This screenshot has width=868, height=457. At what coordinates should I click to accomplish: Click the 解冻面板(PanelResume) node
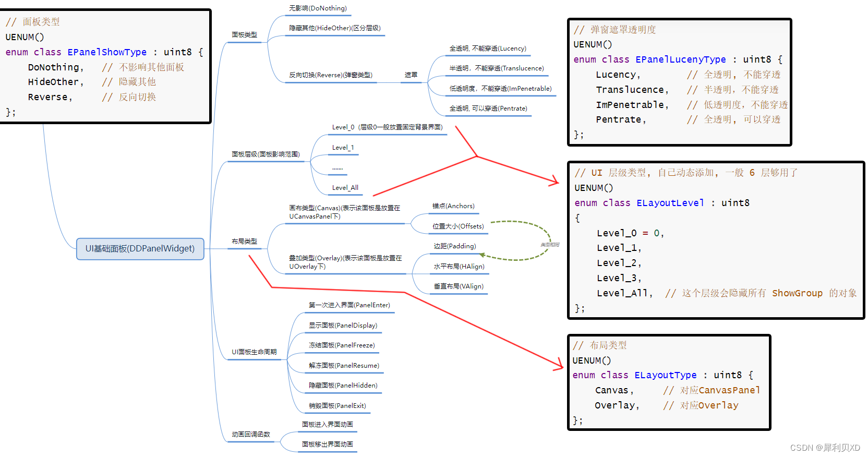tap(344, 366)
